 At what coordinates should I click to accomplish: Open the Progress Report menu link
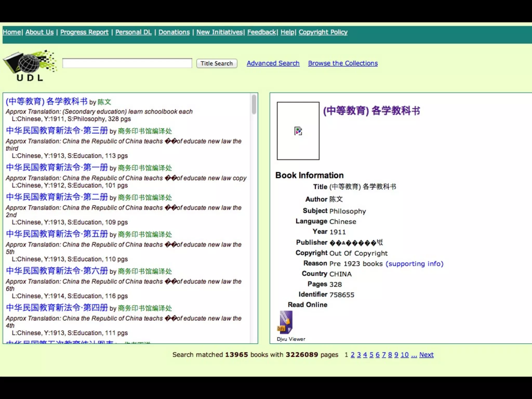coord(84,32)
